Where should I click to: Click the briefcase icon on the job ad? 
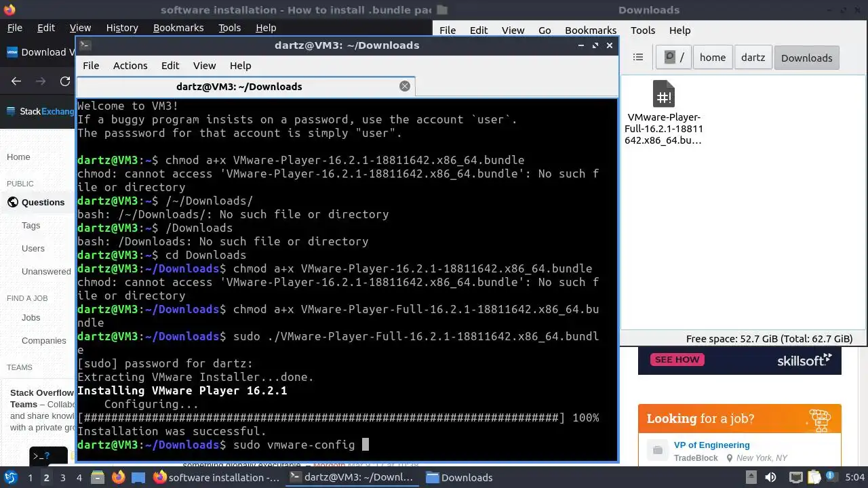[x=657, y=451]
